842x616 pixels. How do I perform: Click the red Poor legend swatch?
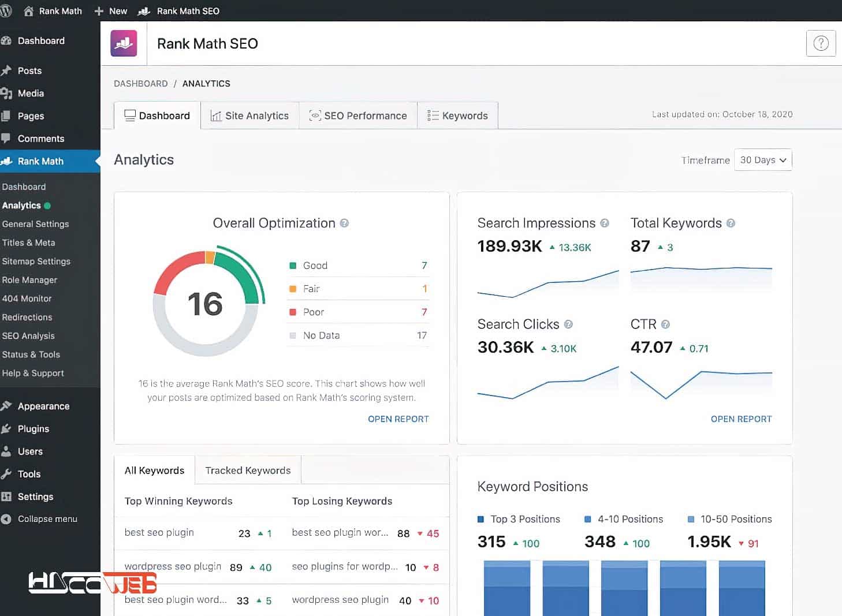[x=293, y=312]
